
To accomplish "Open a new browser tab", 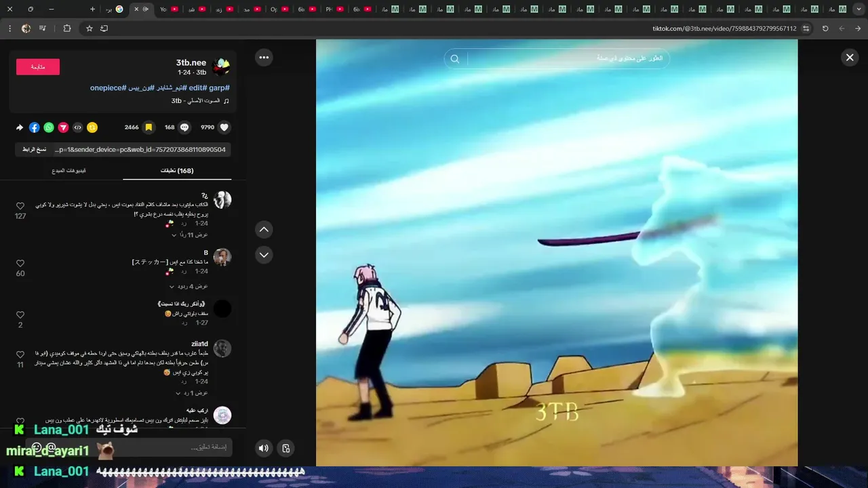I will [x=92, y=9].
